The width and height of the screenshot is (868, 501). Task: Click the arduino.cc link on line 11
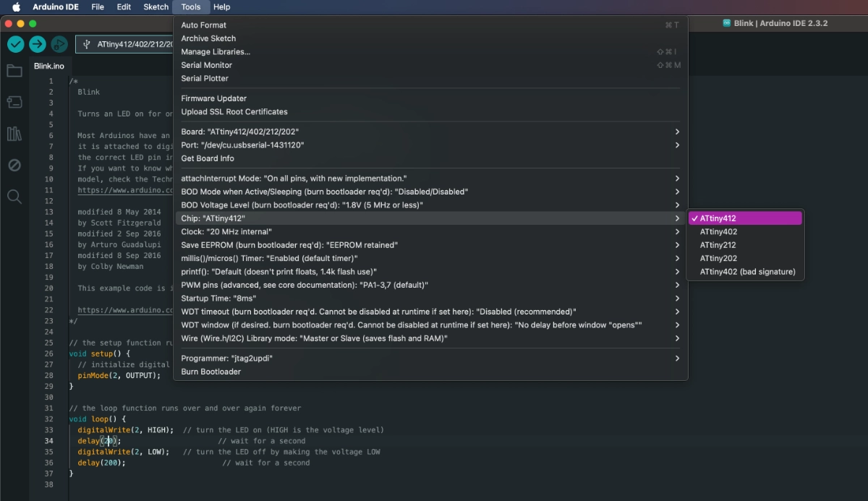click(126, 190)
